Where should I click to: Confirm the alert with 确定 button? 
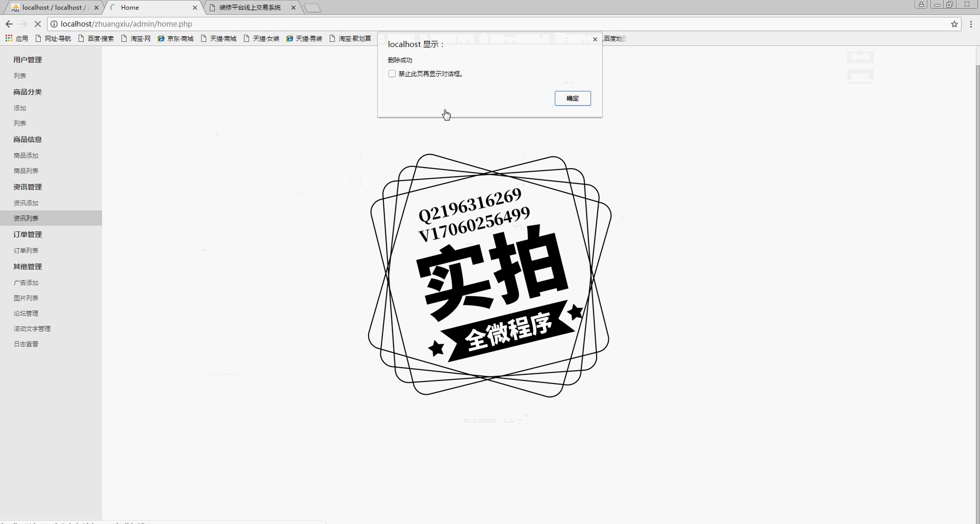tap(573, 98)
